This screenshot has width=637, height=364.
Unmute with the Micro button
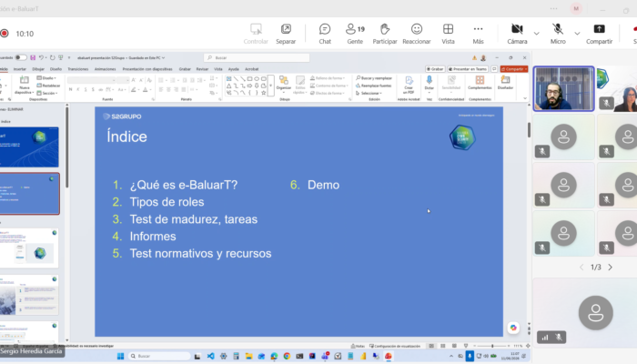(x=558, y=34)
